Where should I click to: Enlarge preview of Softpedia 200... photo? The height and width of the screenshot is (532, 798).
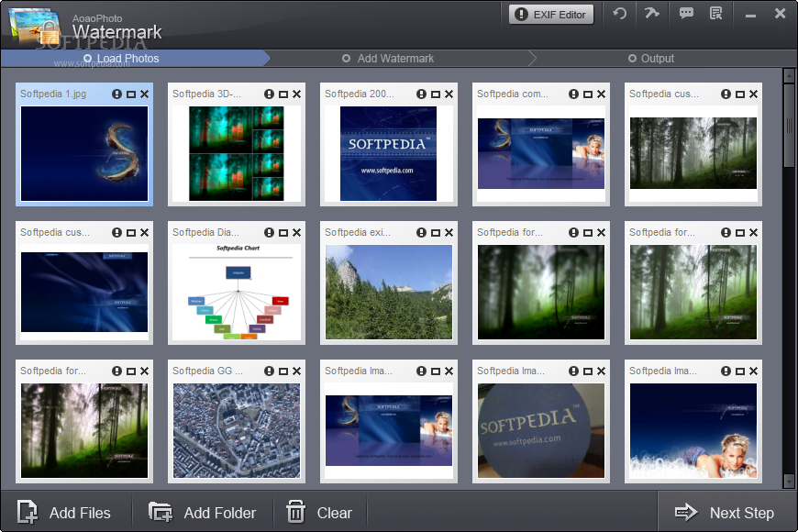[x=436, y=94]
